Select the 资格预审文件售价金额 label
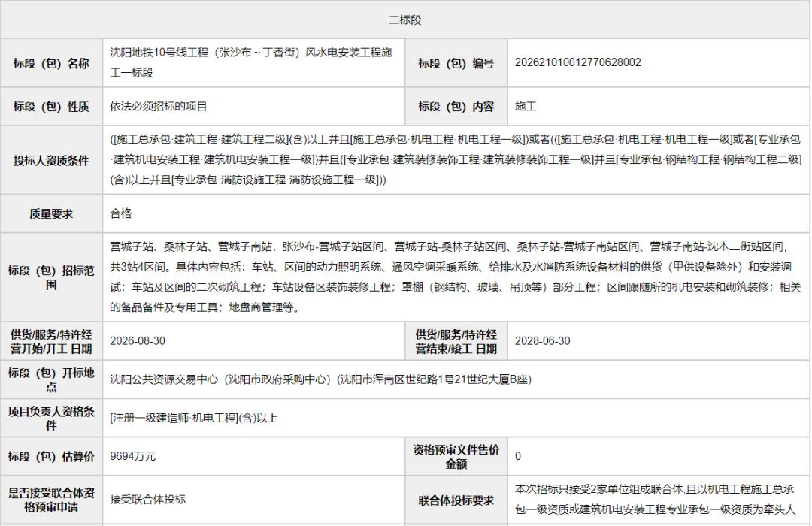 coord(456,457)
